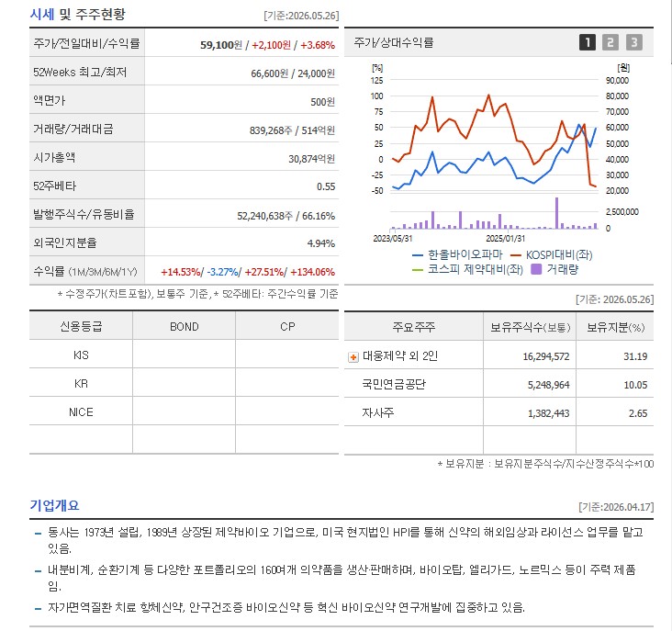
Task: Click the 주가/상대수익률 chart title
Action: pos(394,42)
